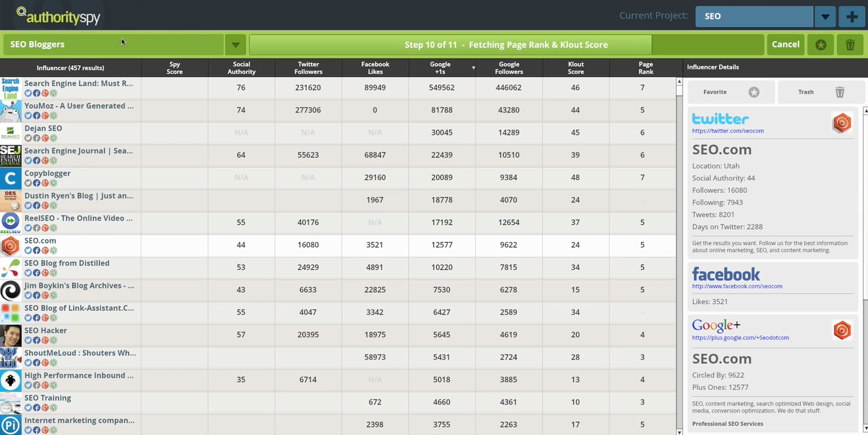Sort by Google Followers column
Screen dimensions: 868x435
tap(509, 67)
